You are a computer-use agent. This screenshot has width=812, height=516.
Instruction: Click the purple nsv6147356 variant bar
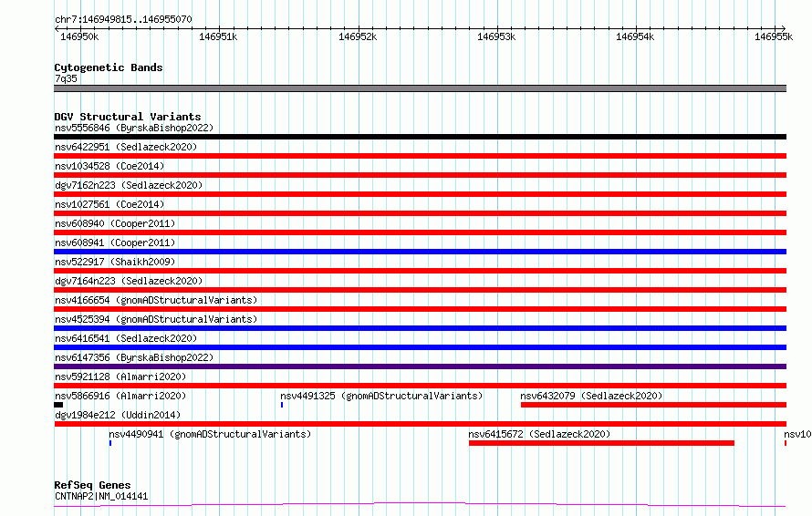click(420, 366)
